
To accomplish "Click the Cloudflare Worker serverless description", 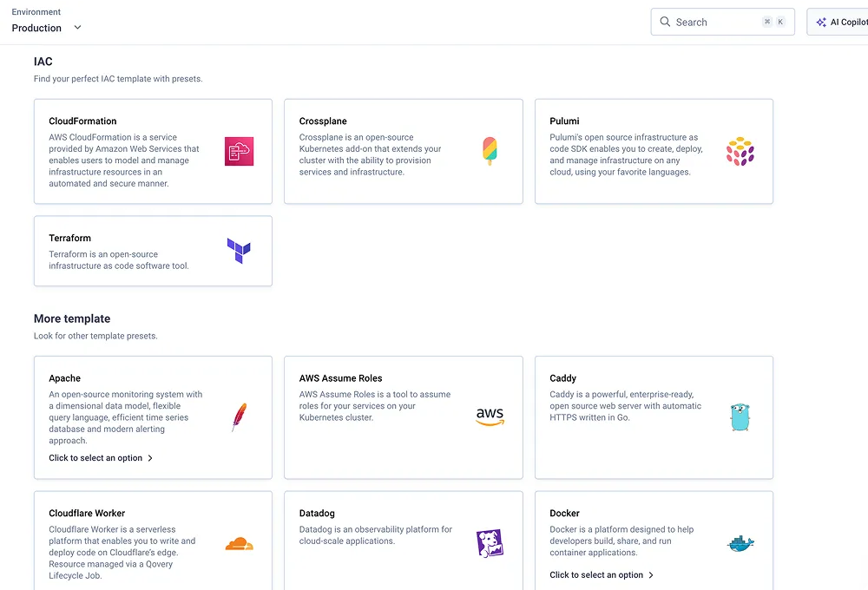I will click(122, 553).
